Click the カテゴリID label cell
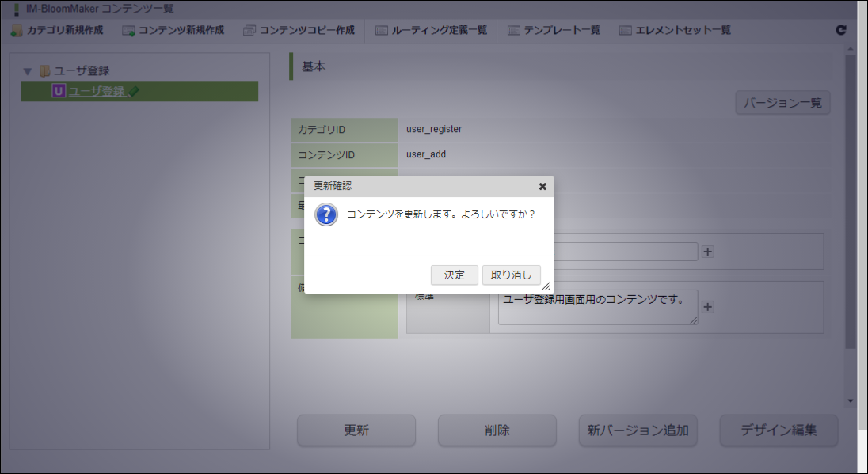This screenshot has width=868, height=474. [344, 130]
